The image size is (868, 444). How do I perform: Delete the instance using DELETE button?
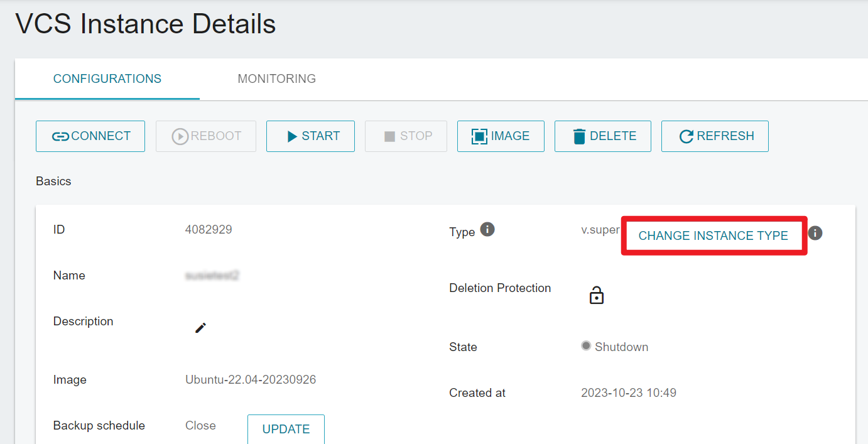pyautogui.click(x=603, y=136)
